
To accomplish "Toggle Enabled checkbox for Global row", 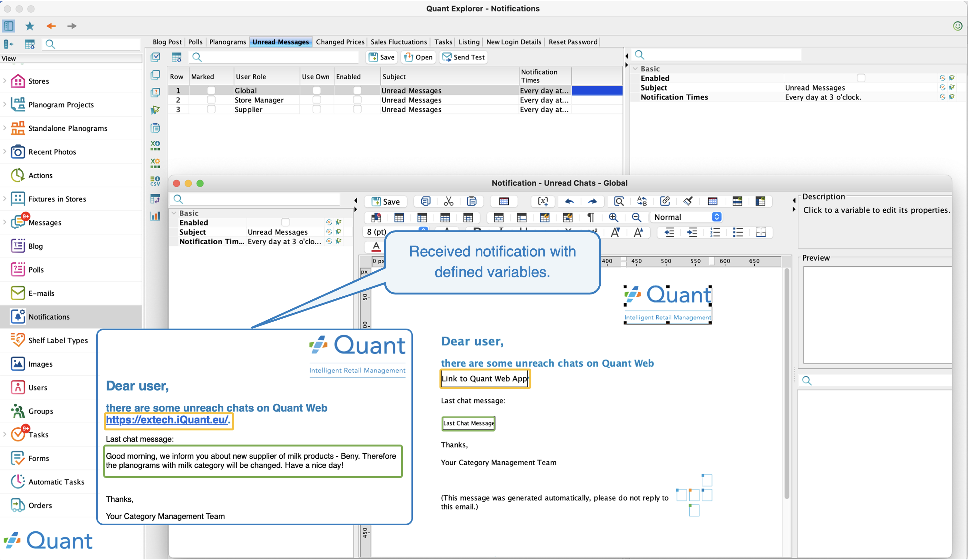I will [x=357, y=90].
